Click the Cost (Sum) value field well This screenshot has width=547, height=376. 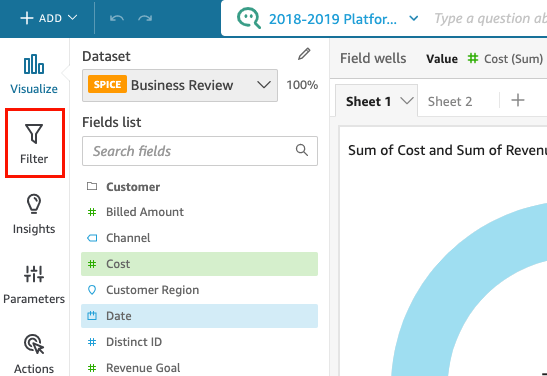[x=505, y=59]
